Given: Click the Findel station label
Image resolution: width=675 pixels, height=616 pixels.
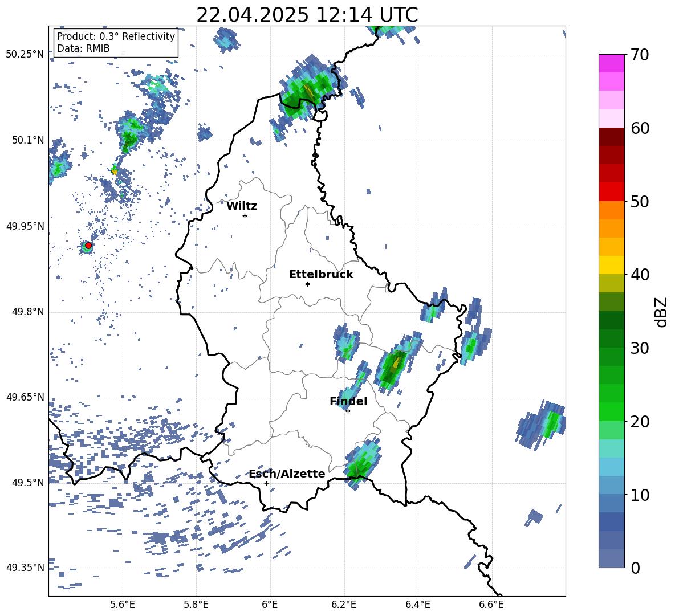Looking at the screenshot, I should click(x=348, y=401).
